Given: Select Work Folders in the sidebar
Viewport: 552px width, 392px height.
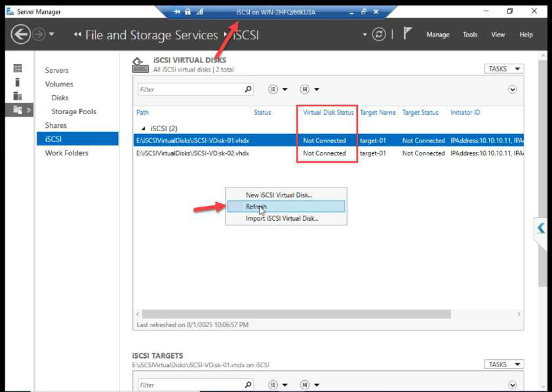Looking at the screenshot, I should pos(66,153).
